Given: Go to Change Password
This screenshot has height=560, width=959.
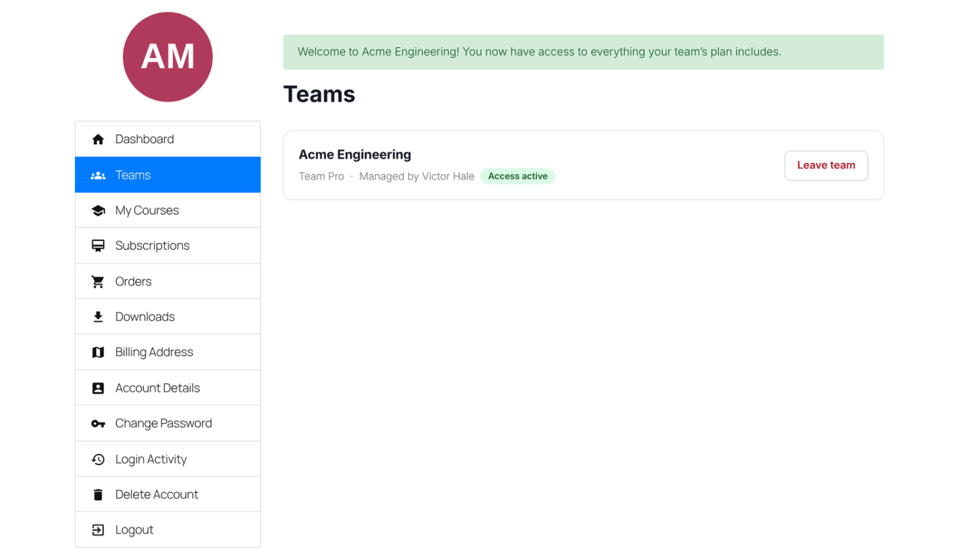Looking at the screenshot, I should click(x=168, y=423).
